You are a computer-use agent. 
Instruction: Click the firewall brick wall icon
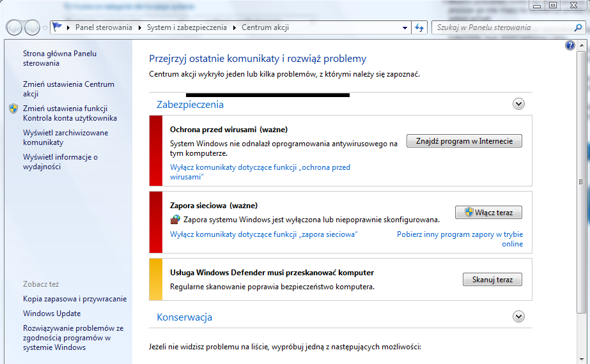(175, 219)
